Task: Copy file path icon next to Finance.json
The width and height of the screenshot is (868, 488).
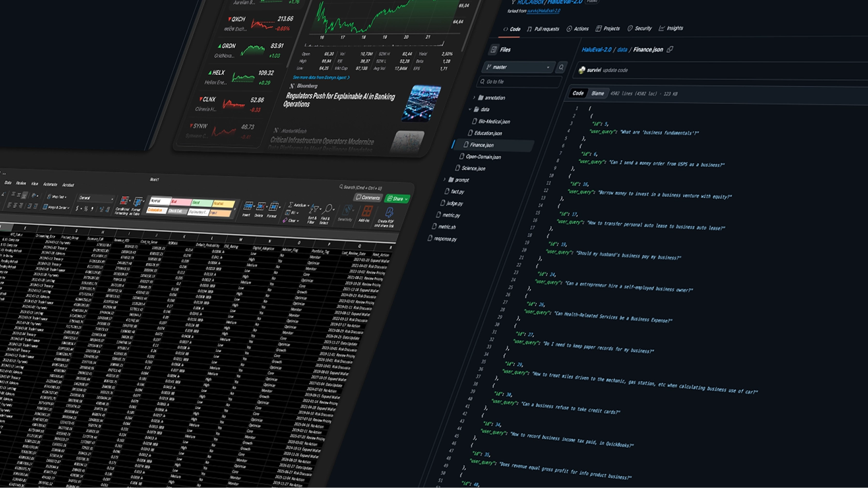Action: [670, 49]
